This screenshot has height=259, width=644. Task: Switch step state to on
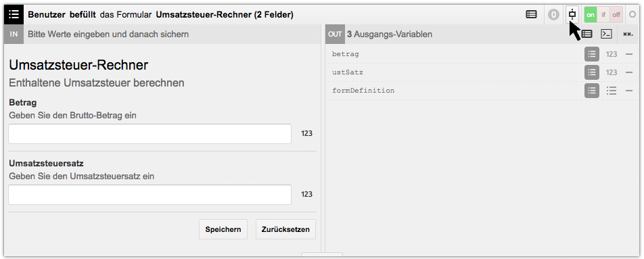click(591, 15)
